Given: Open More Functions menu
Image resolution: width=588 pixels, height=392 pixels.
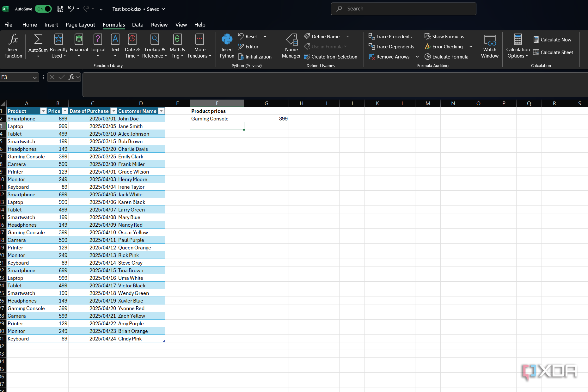Looking at the screenshot, I should pyautogui.click(x=199, y=46).
